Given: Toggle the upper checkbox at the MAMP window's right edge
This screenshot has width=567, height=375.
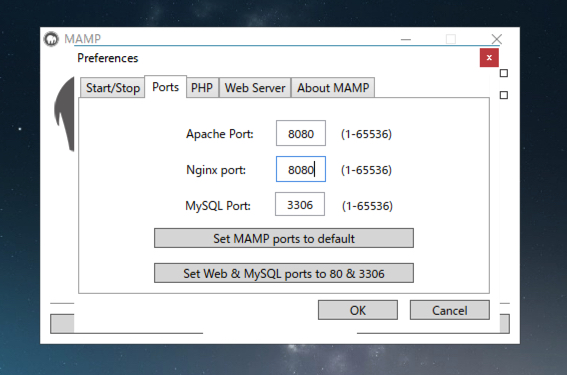Looking at the screenshot, I should [x=504, y=73].
